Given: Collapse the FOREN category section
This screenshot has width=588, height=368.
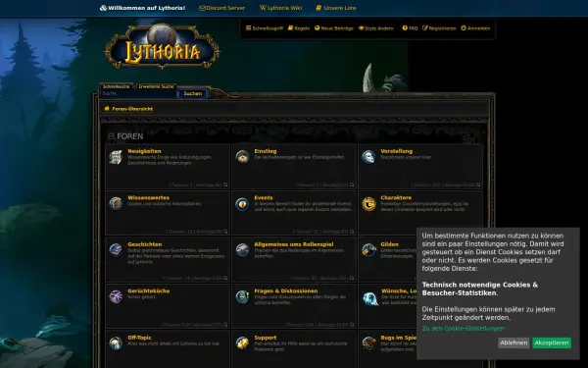Looking at the screenshot, I should [x=111, y=136].
